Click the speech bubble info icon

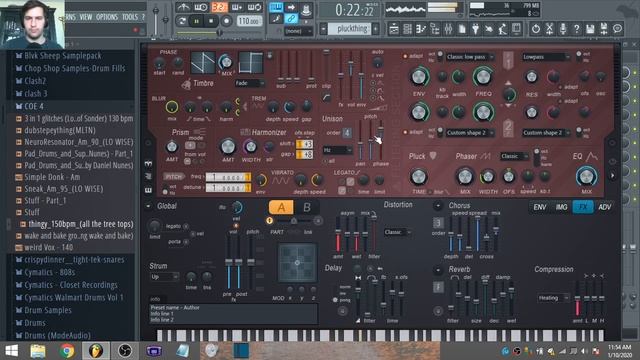point(617,29)
